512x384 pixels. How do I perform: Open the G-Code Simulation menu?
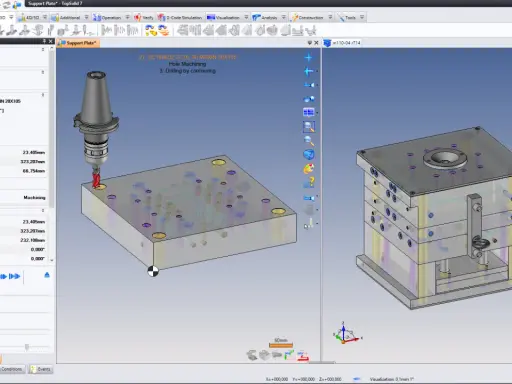180,17
